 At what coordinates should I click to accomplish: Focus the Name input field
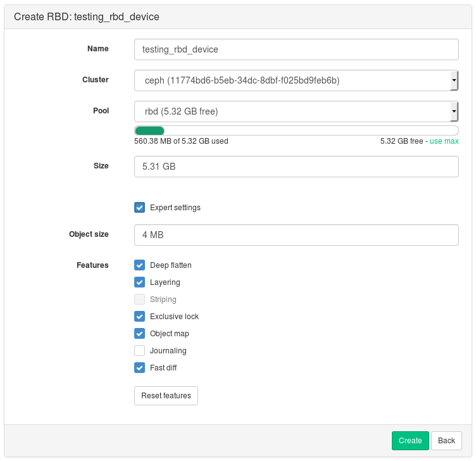(296, 49)
